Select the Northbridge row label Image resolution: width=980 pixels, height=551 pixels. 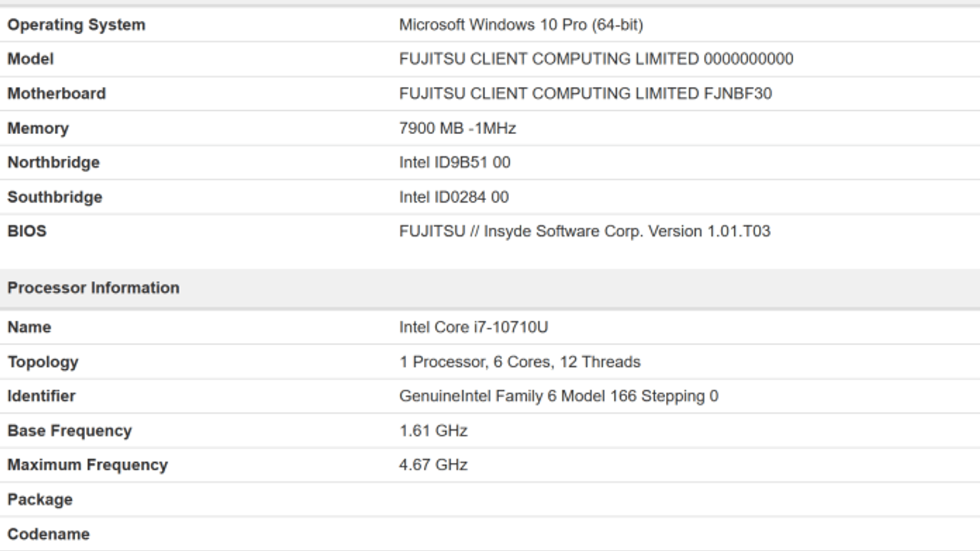[x=53, y=163]
